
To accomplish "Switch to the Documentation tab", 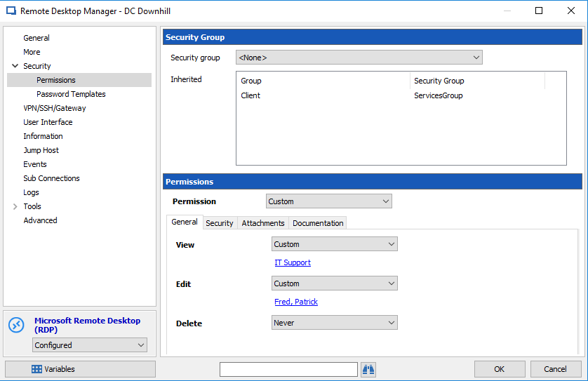I will pos(318,223).
